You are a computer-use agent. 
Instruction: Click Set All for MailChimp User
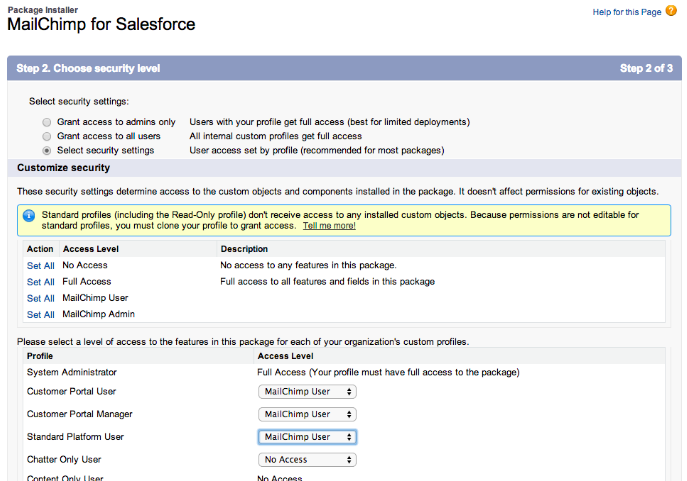click(x=41, y=299)
